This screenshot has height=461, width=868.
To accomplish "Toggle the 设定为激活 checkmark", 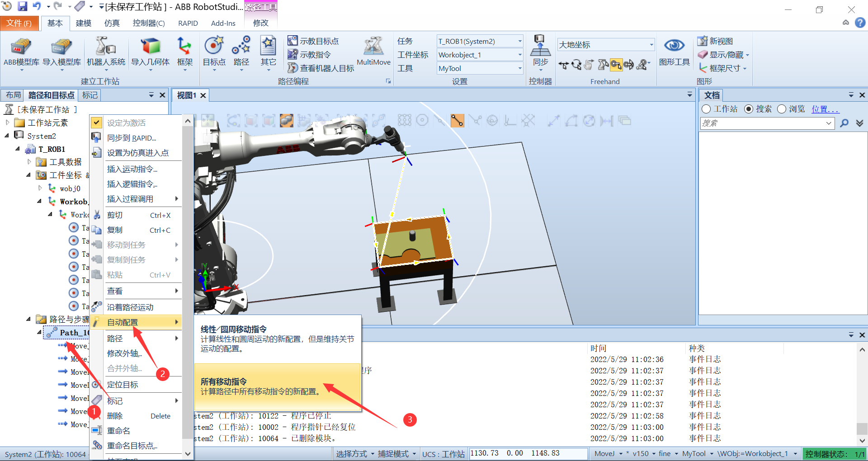I will (x=96, y=122).
